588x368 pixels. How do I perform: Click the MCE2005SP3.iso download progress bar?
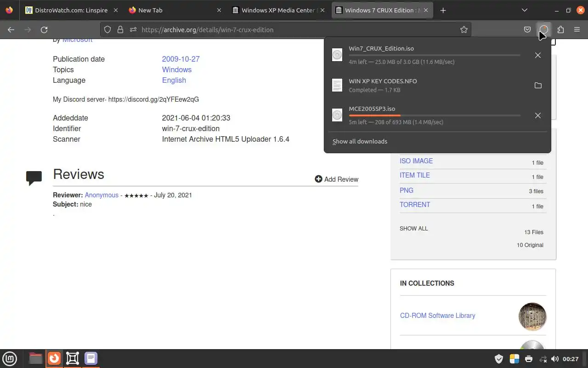pos(435,115)
